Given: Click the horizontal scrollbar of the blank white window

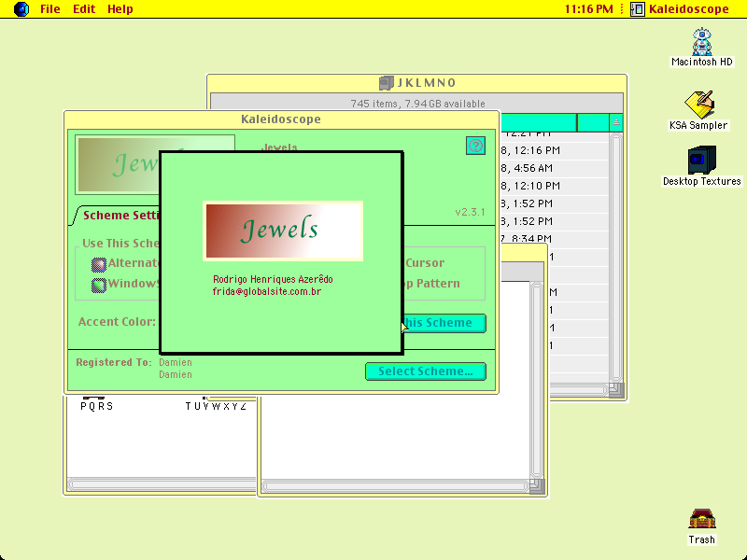Looking at the screenshot, I should (x=395, y=486).
